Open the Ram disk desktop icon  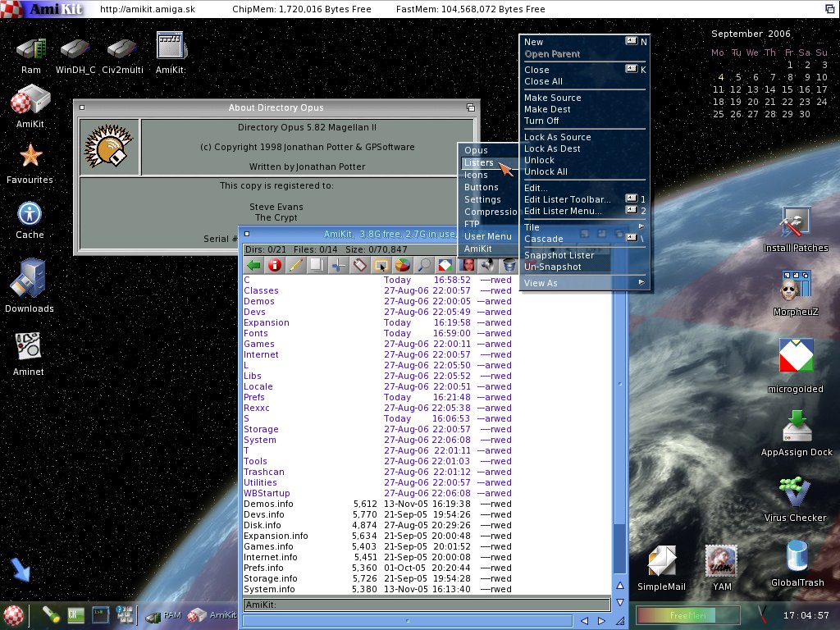tap(31, 55)
